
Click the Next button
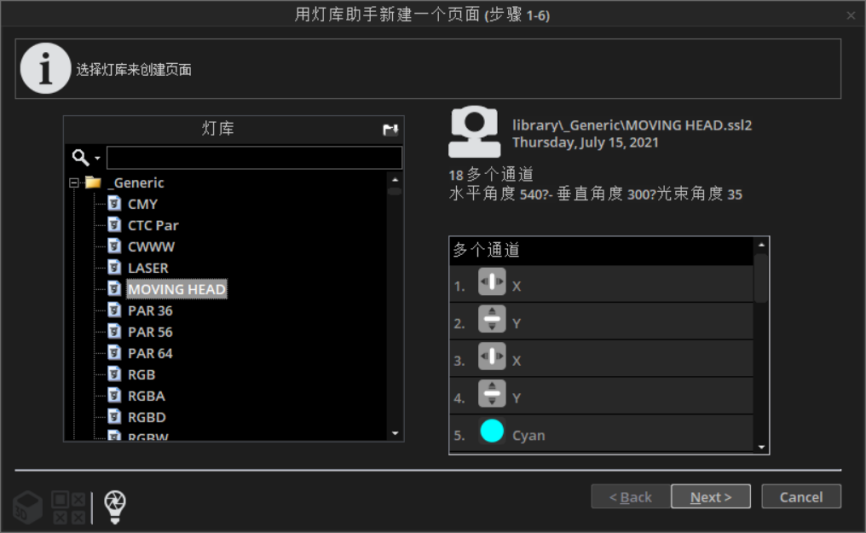coord(710,497)
